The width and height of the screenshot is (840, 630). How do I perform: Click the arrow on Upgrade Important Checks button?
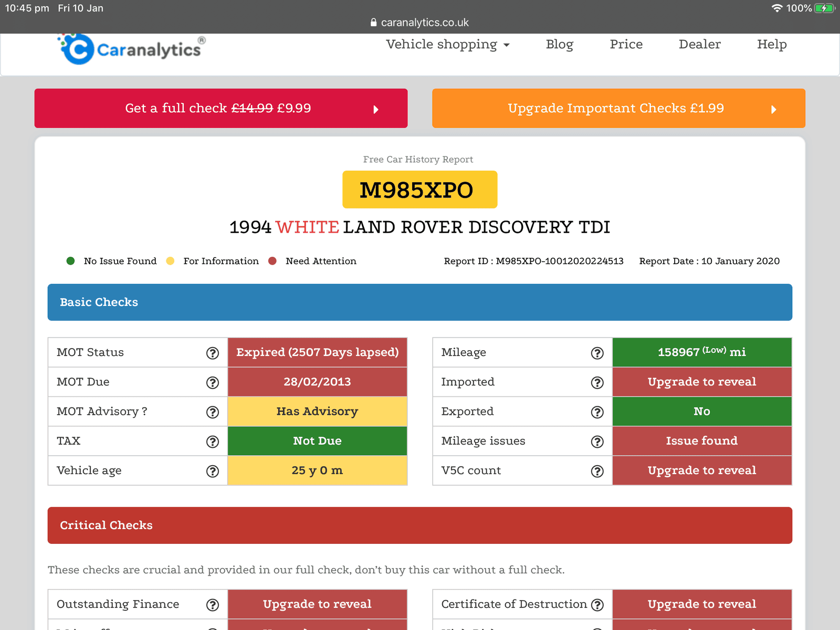pos(774,109)
